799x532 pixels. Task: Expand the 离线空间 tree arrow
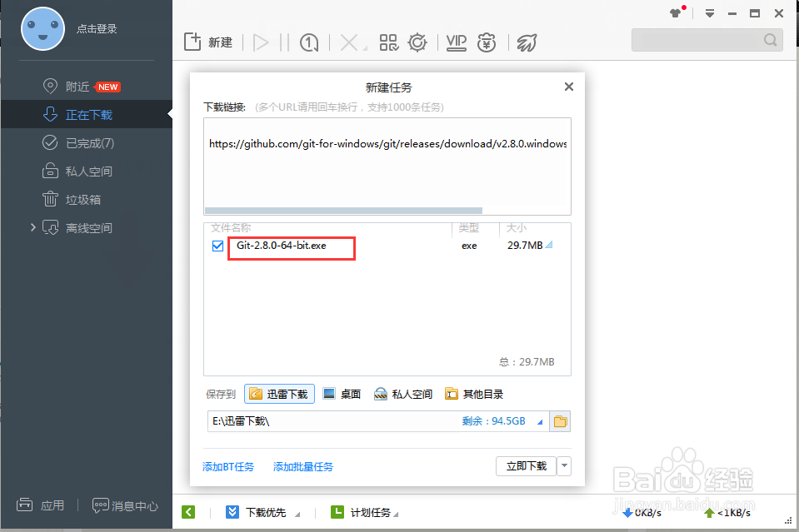(32, 227)
